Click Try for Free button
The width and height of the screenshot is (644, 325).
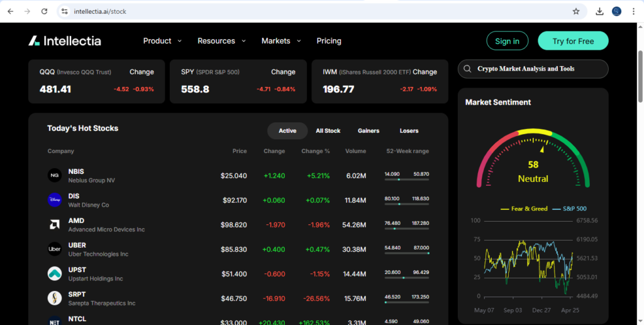click(x=573, y=41)
